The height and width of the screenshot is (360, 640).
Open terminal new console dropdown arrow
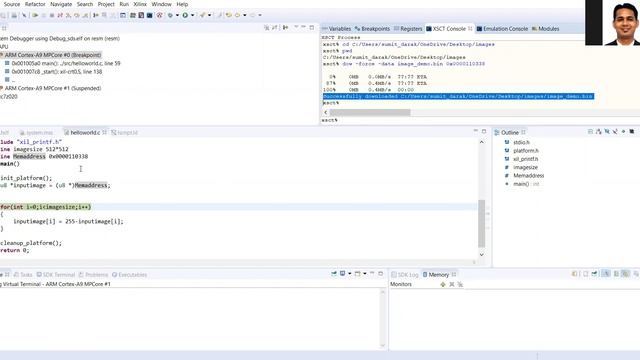(364, 273)
